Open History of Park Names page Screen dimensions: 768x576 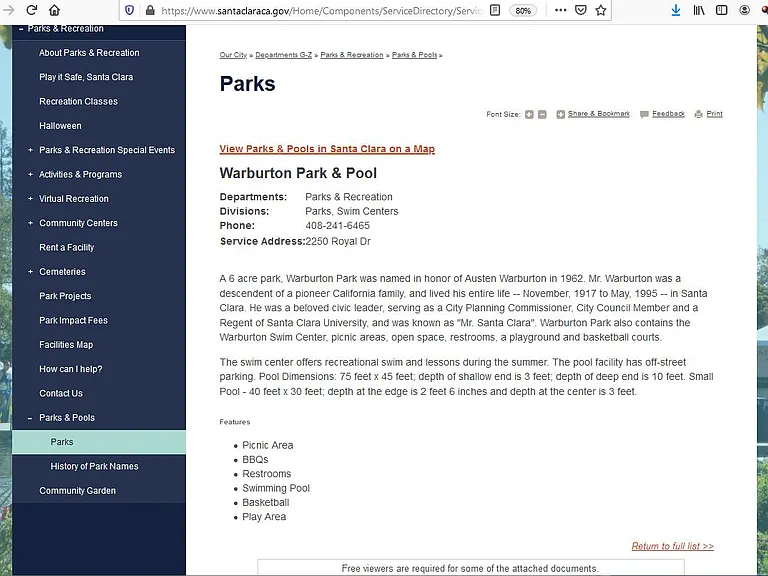click(x=94, y=466)
